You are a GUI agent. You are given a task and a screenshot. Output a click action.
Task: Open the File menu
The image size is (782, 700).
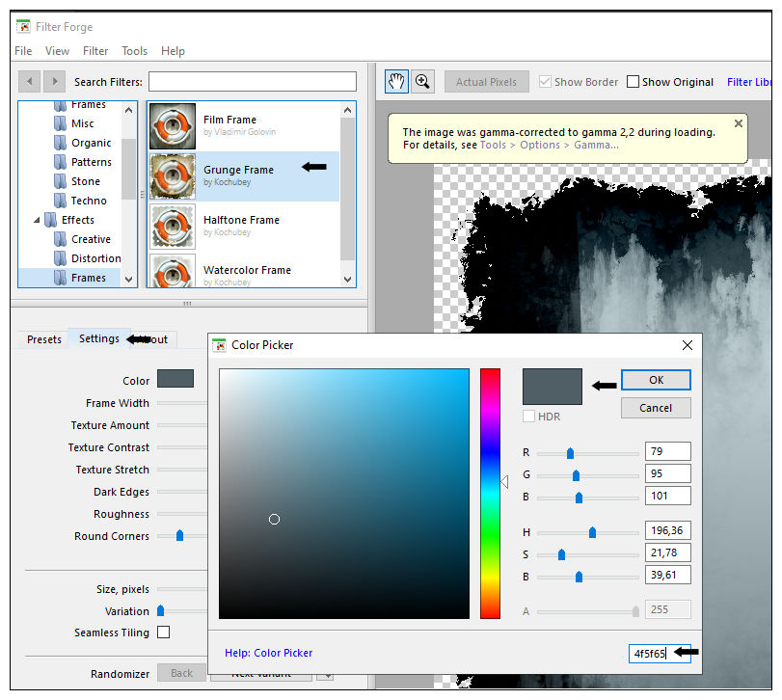pos(23,51)
